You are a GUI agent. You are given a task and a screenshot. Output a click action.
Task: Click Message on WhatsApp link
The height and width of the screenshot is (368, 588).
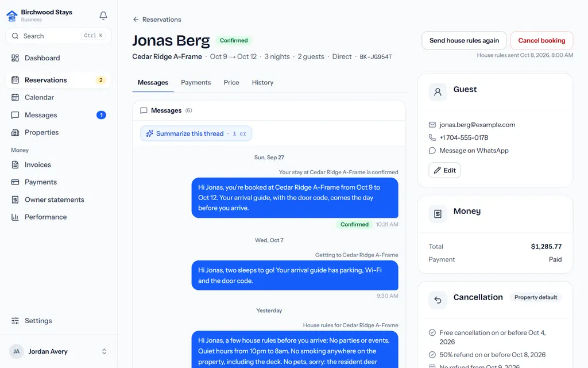[474, 150]
